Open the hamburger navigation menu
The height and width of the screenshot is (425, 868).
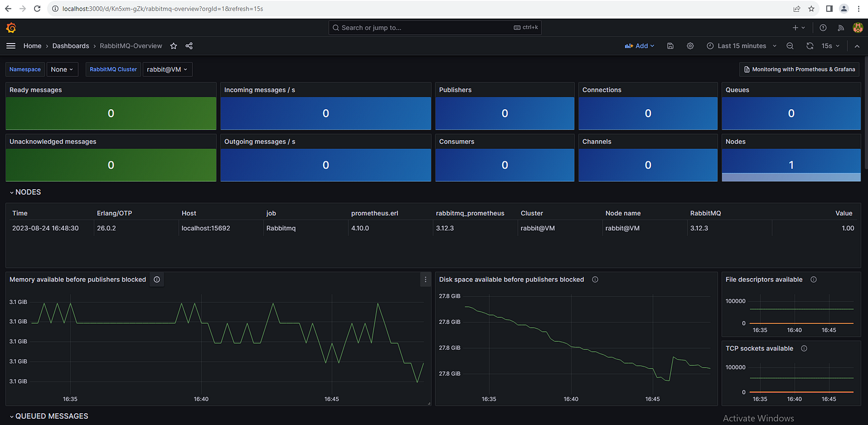(x=11, y=46)
